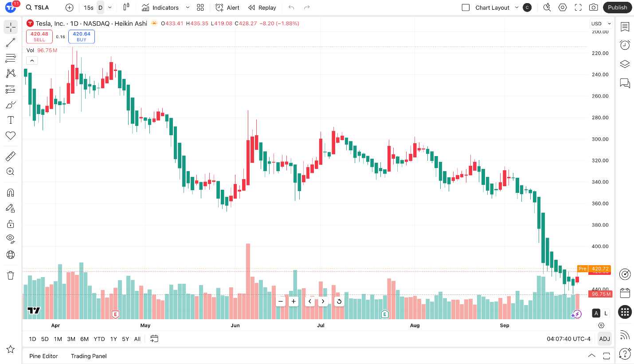This screenshot has height=364, width=634.
Task: Collapse the indicator legend chevron
Action: [x=32, y=61]
